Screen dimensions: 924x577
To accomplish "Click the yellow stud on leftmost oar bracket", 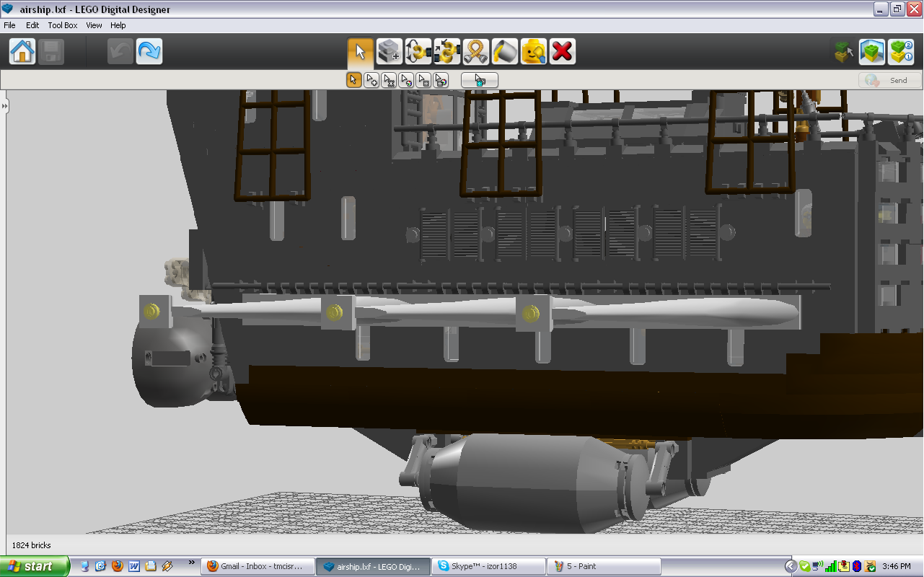I will point(151,312).
